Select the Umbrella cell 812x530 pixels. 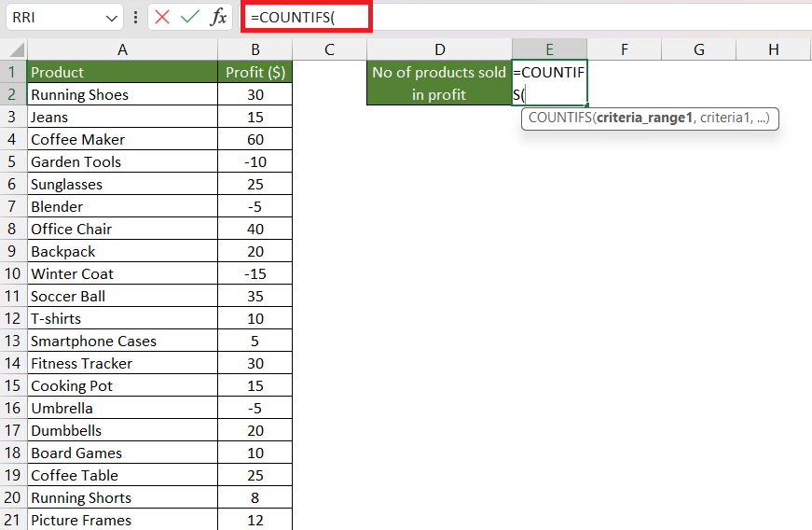point(122,408)
